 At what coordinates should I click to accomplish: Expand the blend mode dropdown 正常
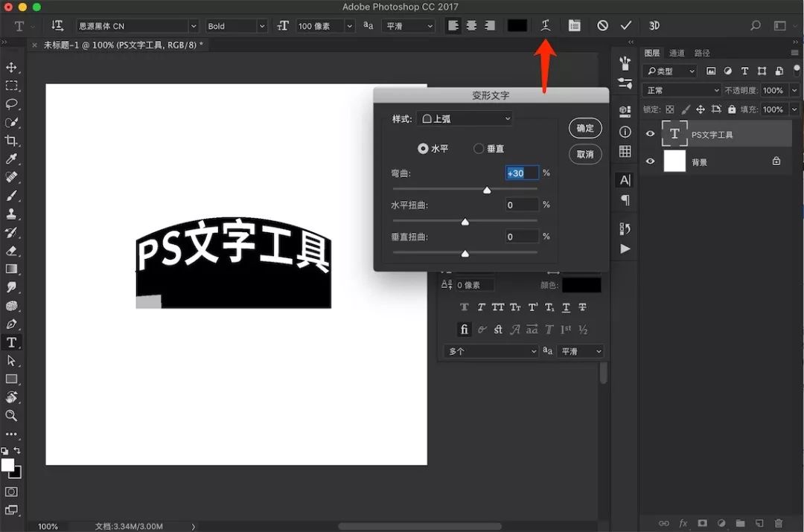tap(680, 89)
